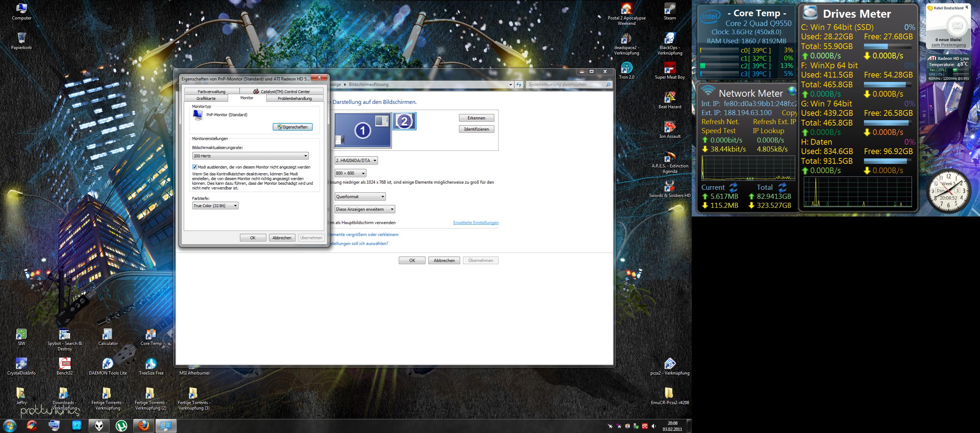Open the Windows Start menu orb
The height and width of the screenshot is (433, 980).
tap(9, 426)
